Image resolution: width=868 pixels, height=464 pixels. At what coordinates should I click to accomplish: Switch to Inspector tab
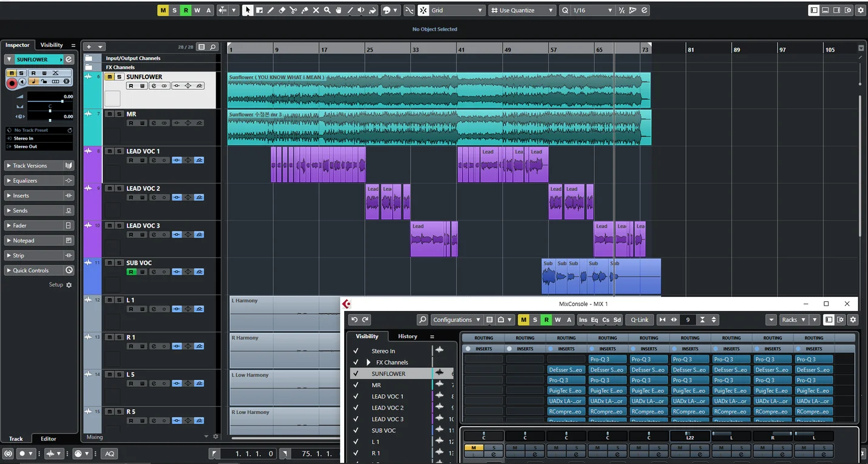pos(18,45)
